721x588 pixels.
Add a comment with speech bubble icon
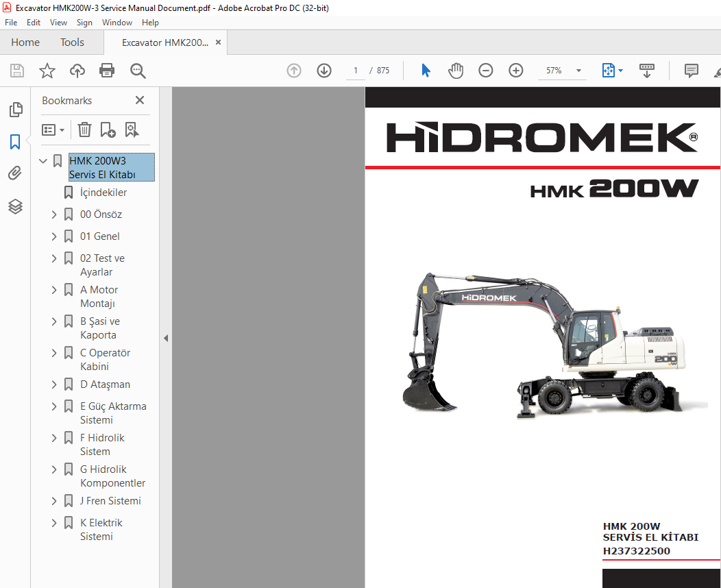tap(691, 71)
